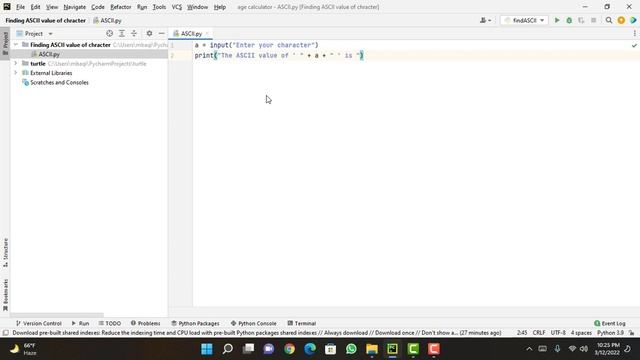This screenshot has height=360, width=640.
Task: Close the ASCII.py editor tab
Action: tap(207, 33)
